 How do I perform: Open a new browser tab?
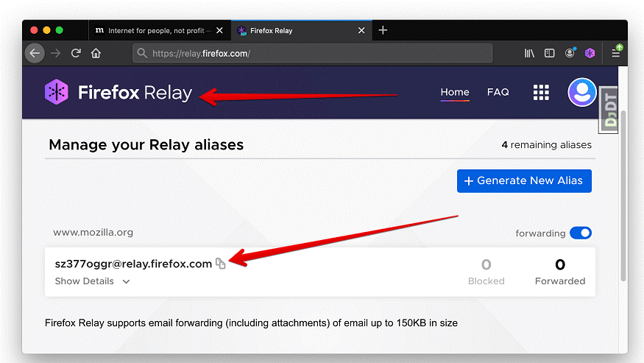point(383,30)
